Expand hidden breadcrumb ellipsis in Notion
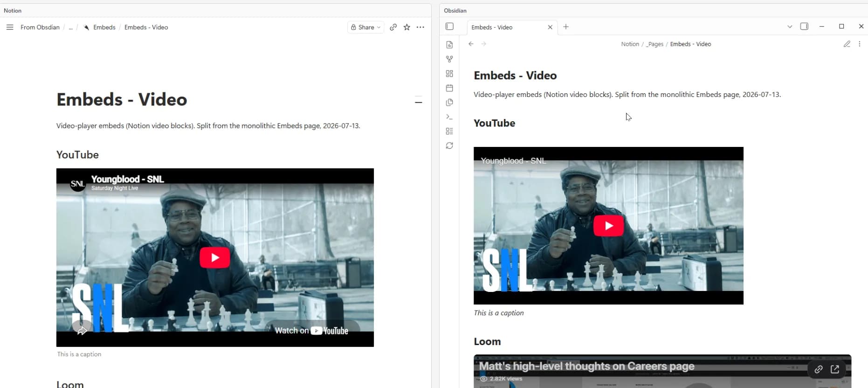 [x=70, y=27]
